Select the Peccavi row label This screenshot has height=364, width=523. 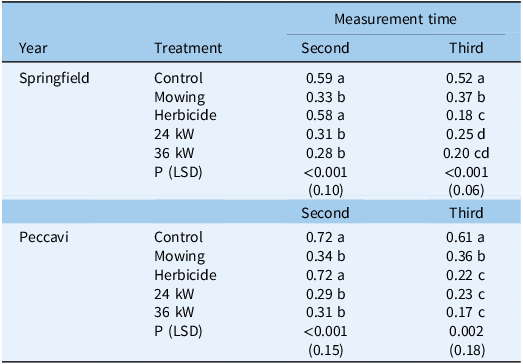(44, 237)
